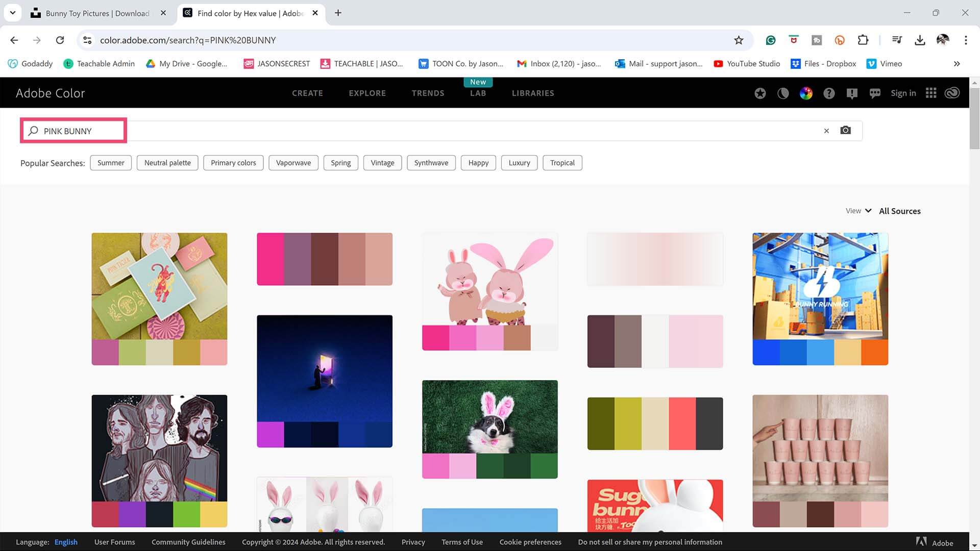The height and width of the screenshot is (551, 980).
Task: Click the page scrollbar down arrow
Action: pyautogui.click(x=974, y=545)
